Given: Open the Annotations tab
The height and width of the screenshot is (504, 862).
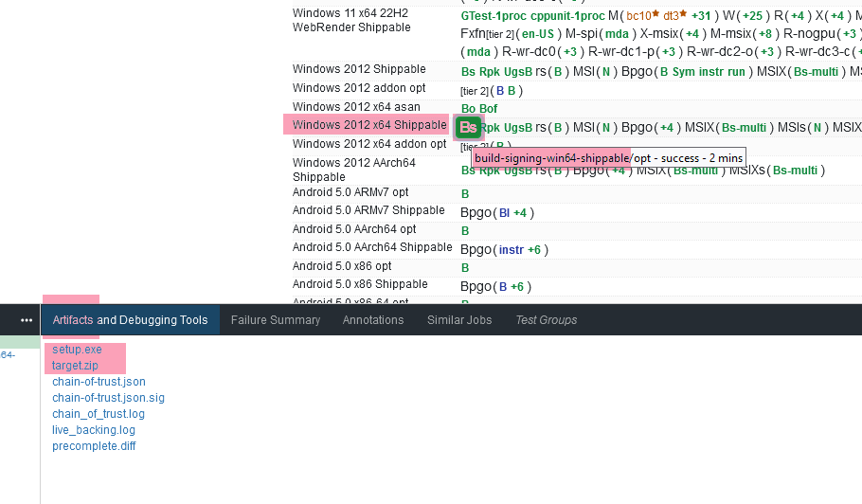Looking at the screenshot, I should 373,320.
